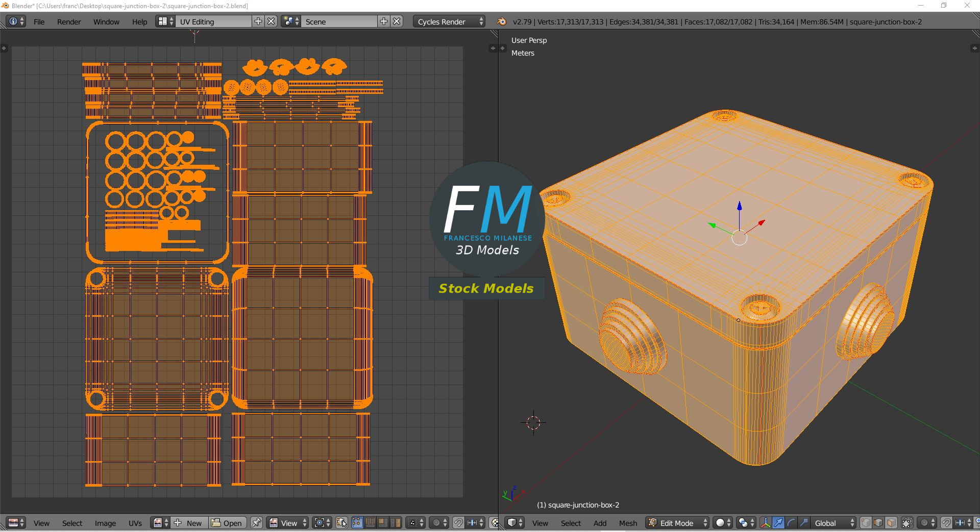Open UV proportional editing dropdown
This screenshot has width=980, height=532.
[439, 523]
